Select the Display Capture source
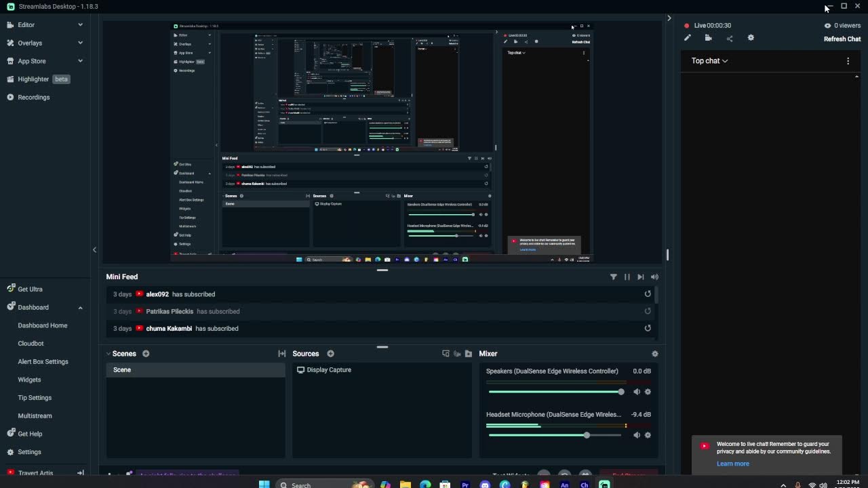This screenshot has width=868, height=488. (382, 369)
